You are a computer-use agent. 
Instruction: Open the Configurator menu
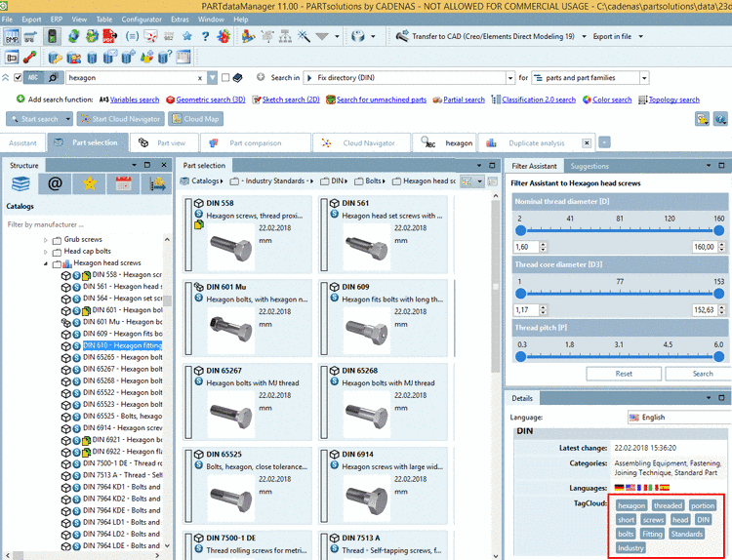click(142, 19)
